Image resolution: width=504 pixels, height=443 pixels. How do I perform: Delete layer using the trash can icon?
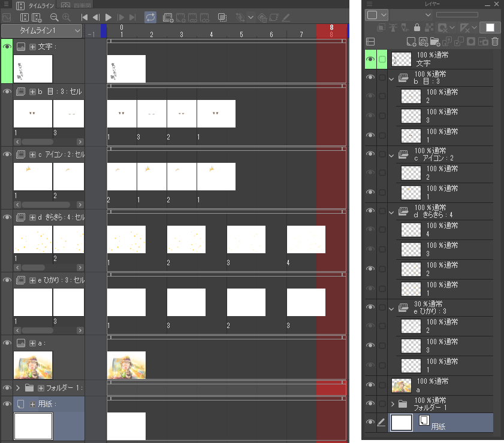[x=494, y=41]
